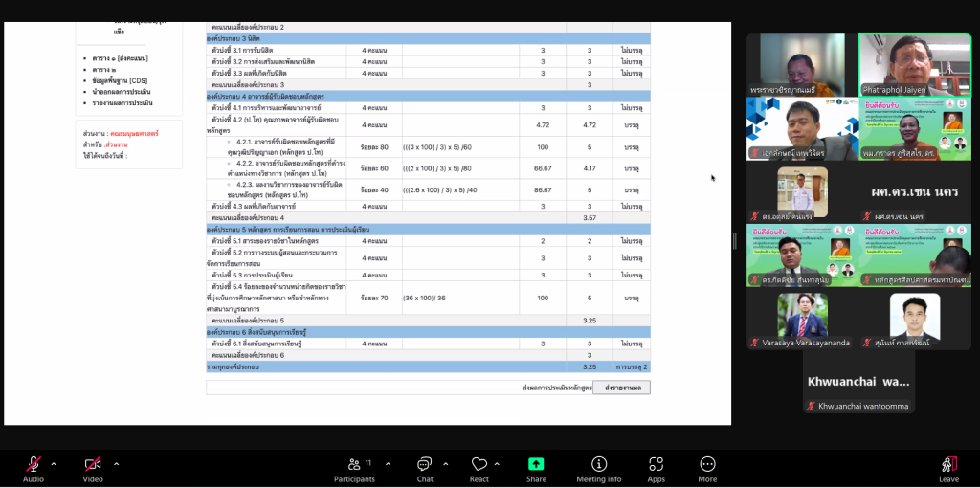Select ดร.อดุลย์ คนแรง participant tile

[803, 191]
